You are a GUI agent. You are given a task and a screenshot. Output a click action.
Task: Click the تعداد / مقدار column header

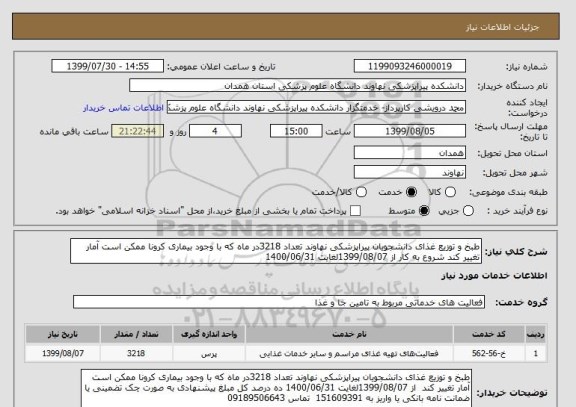pyautogui.click(x=136, y=334)
